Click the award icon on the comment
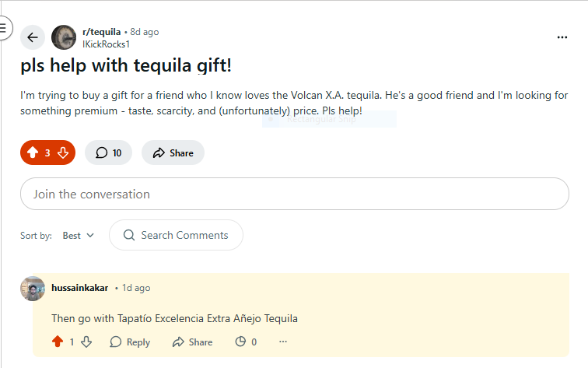The image size is (588, 368). pyautogui.click(x=240, y=342)
